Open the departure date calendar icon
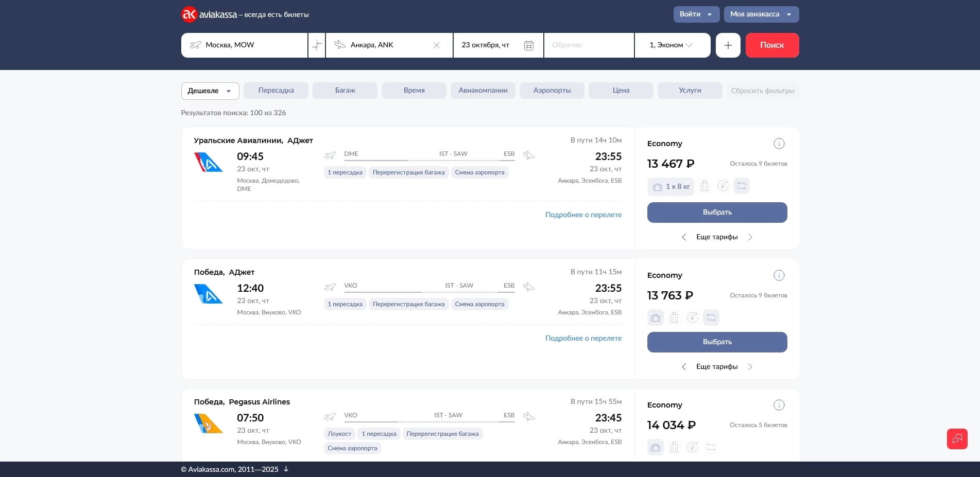The image size is (980, 477). [x=528, y=45]
